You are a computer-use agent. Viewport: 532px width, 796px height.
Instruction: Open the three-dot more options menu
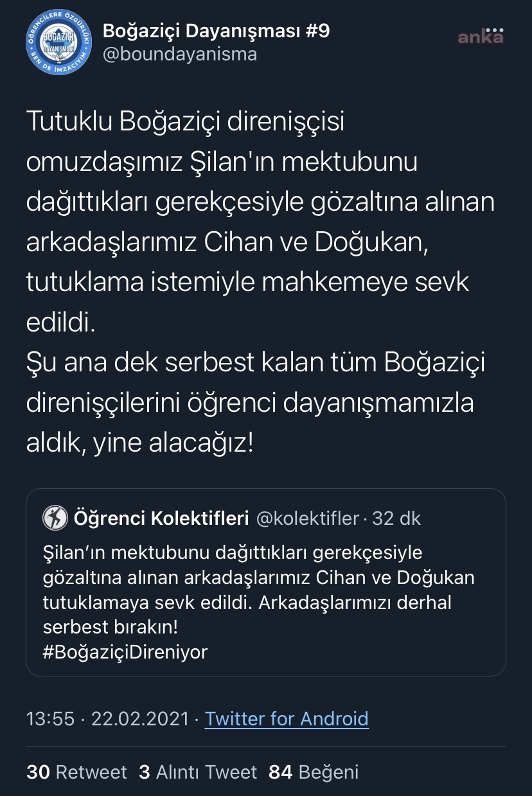(494, 30)
